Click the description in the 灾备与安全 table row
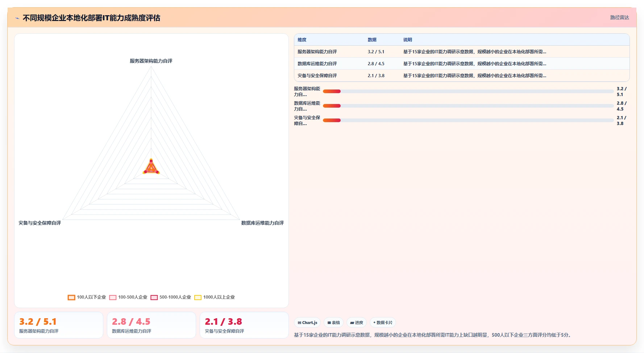Screen dimensions: 644x353 click(475, 76)
